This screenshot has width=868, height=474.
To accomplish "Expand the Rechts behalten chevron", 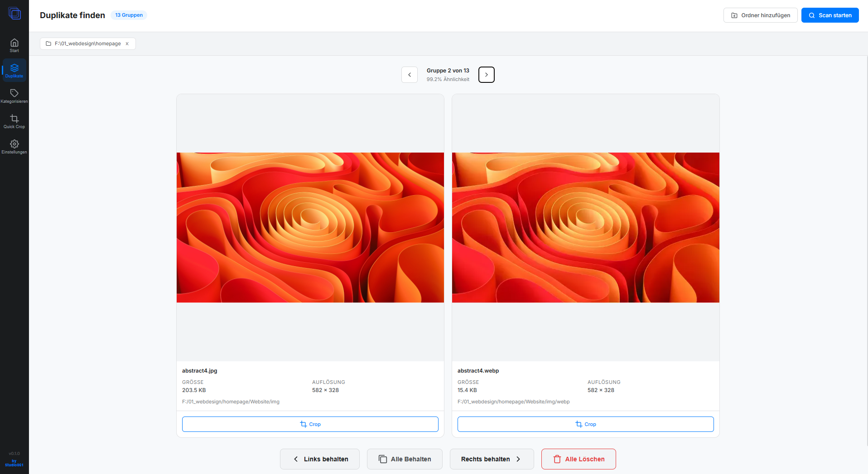I will 518,459.
